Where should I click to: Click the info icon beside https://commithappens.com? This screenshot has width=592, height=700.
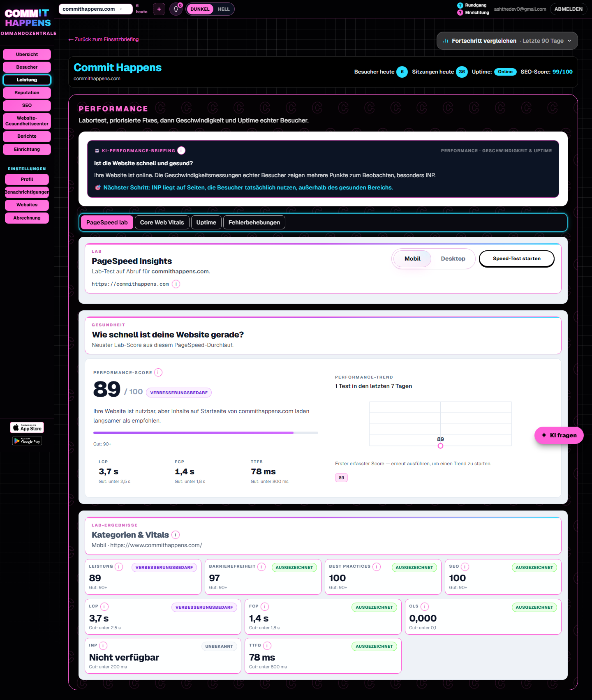pos(176,284)
